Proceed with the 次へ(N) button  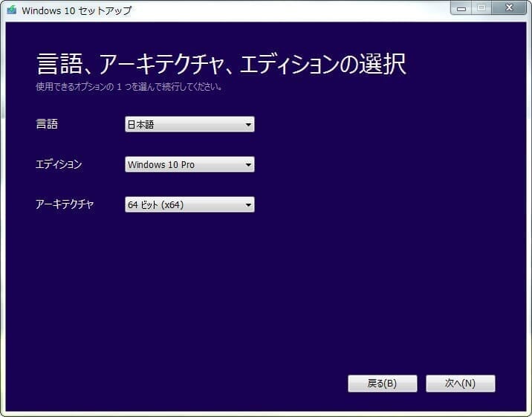coord(460,384)
